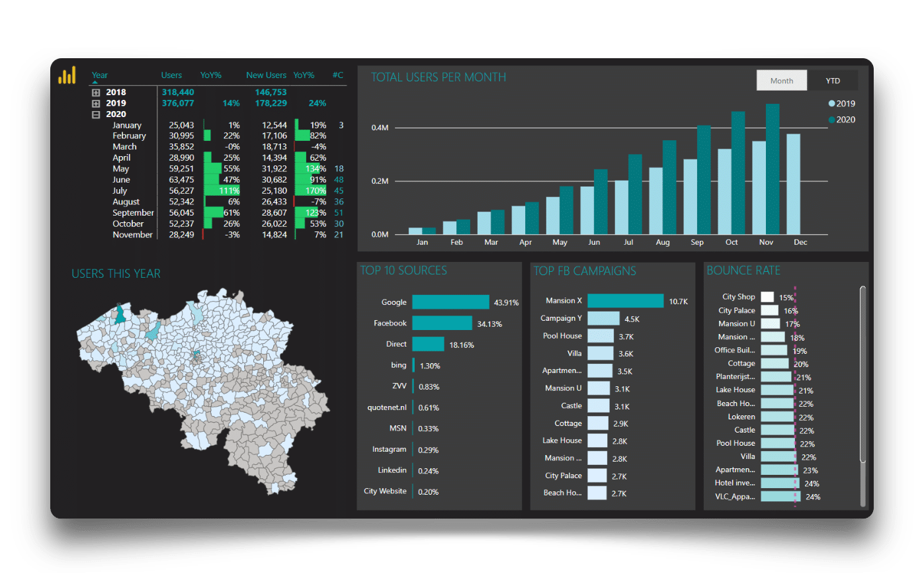Select the January row label
Viewport: 924px width, 584px height.
pos(127,125)
